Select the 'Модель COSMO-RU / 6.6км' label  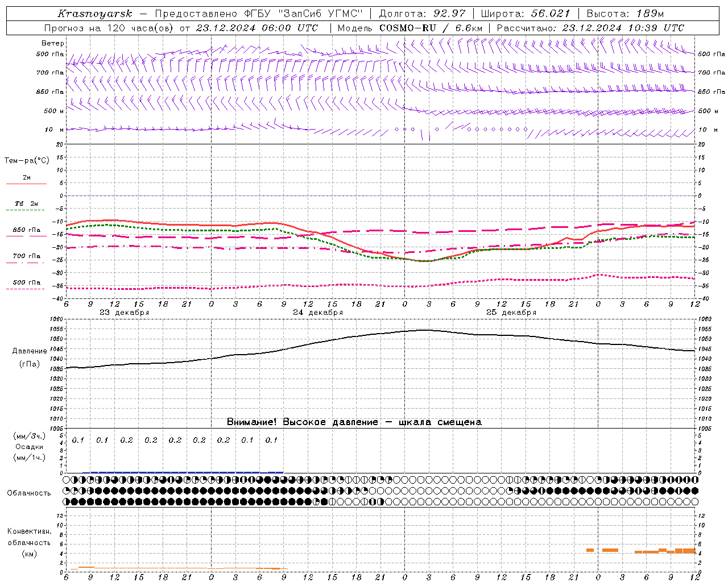point(410,28)
